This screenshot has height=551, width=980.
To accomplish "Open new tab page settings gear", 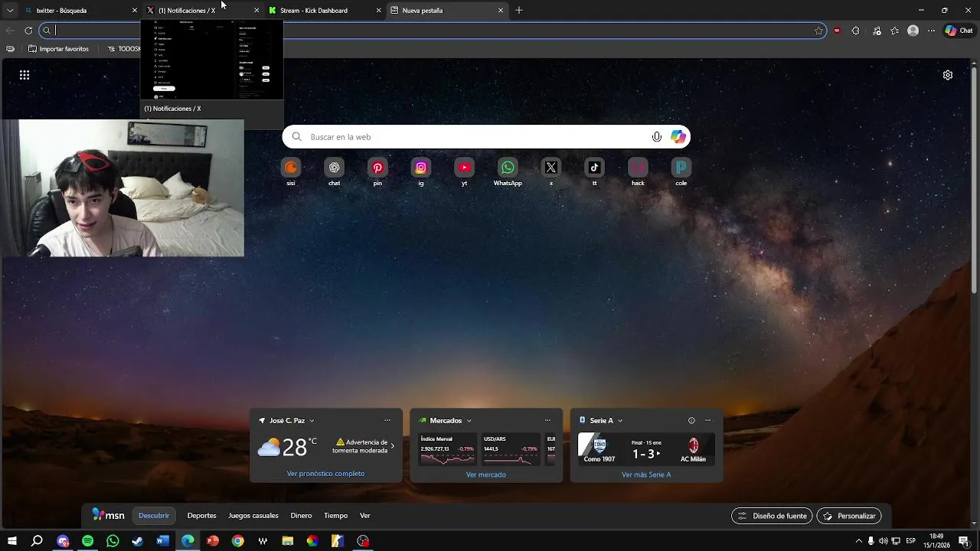I will pos(948,75).
